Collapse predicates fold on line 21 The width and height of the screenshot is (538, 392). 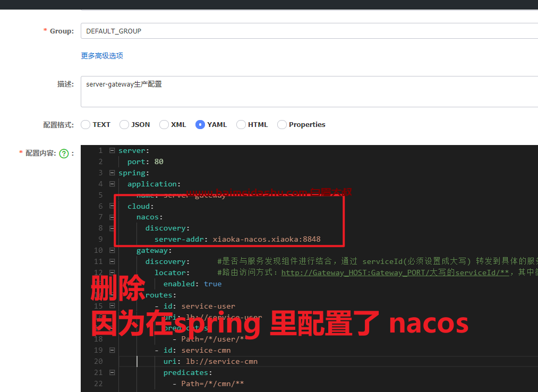coord(112,372)
